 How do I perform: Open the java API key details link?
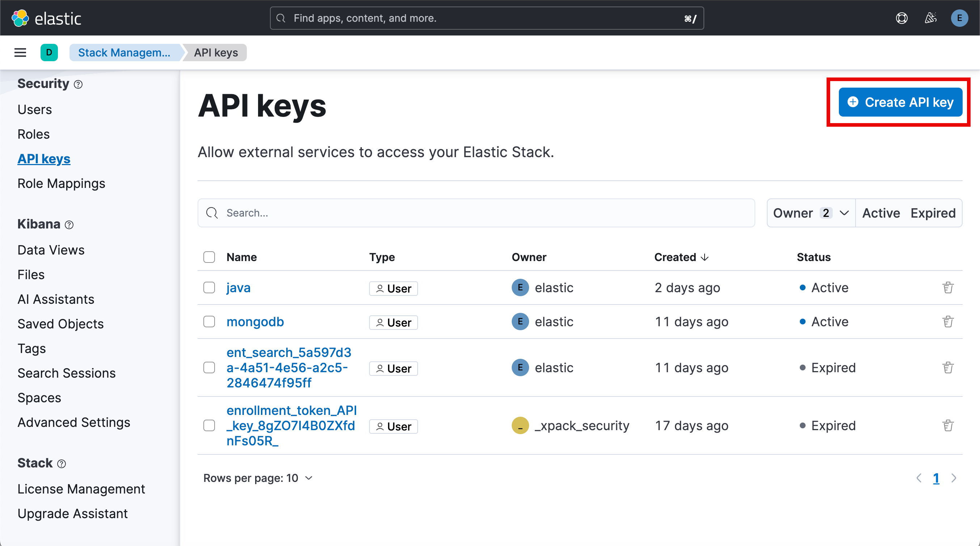238,287
